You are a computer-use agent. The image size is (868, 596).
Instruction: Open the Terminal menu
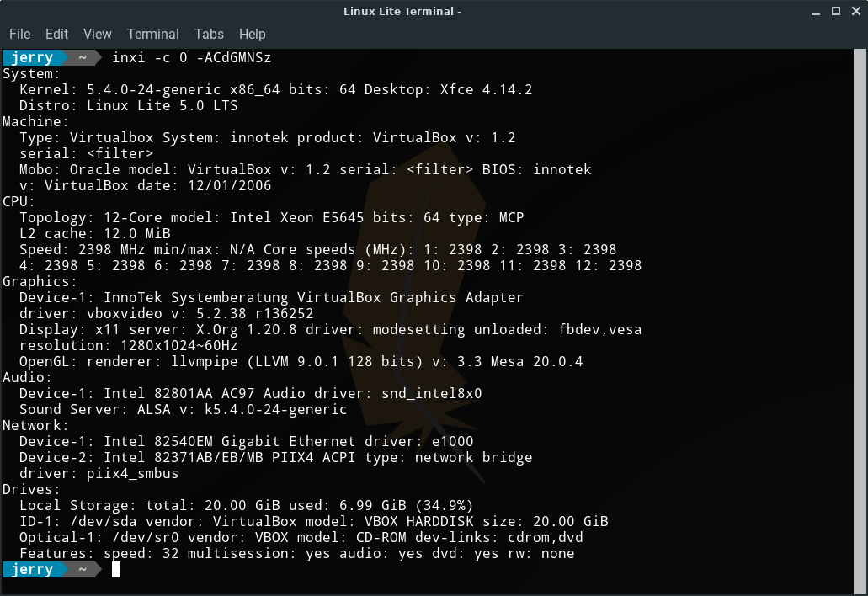pyautogui.click(x=152, y=34)
